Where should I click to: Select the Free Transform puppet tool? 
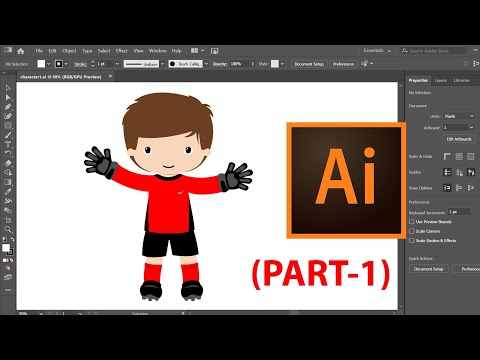tap(8, 201)
